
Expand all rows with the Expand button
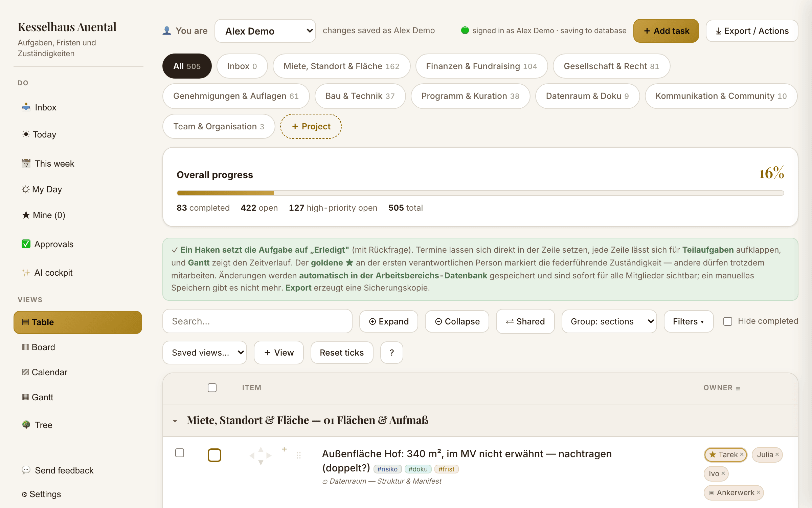(x=389, y=321)
